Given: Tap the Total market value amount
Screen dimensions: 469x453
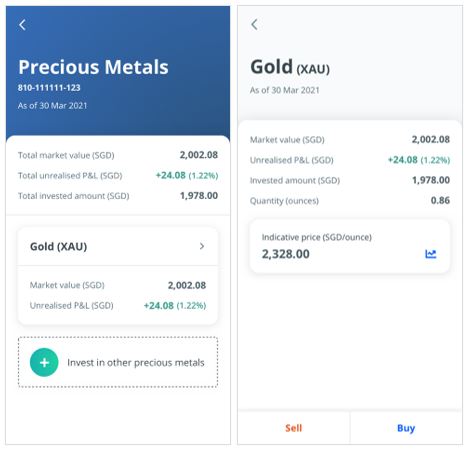Looking at the screenshot, I should pyautogui.click(x=199, y=155).
